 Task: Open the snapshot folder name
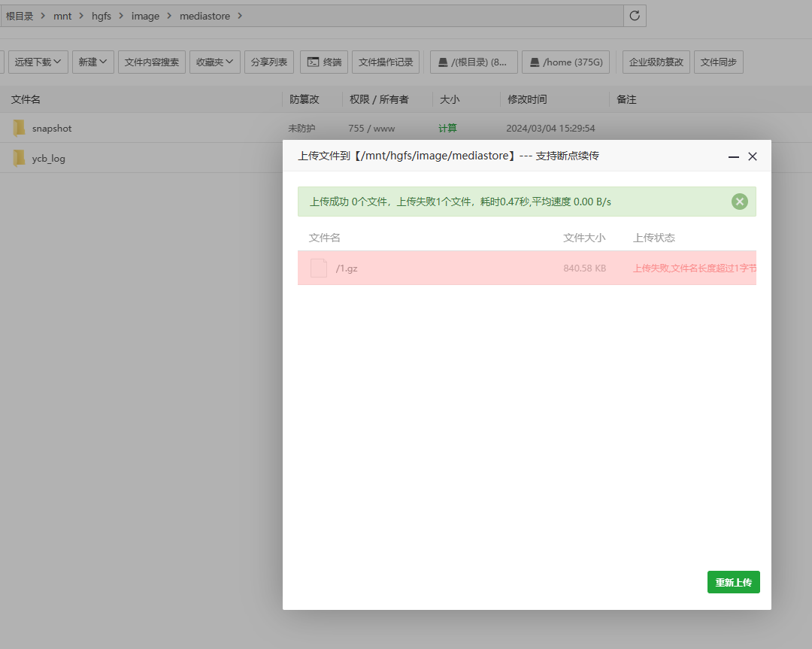52,129
